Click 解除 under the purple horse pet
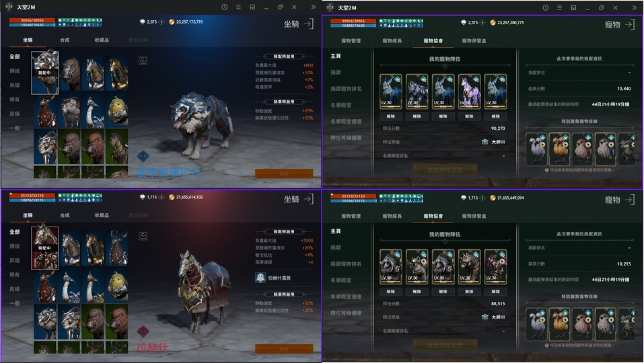Viewport: 644px width, 363px height. tap(469, 116)
